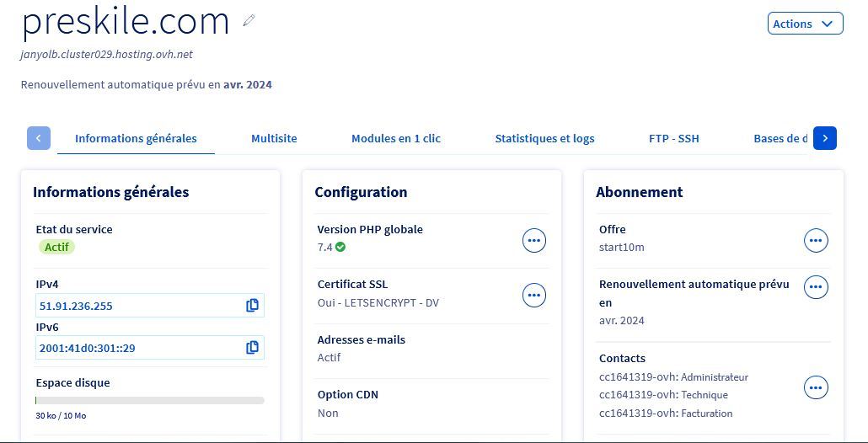Select the FTP - SSH tab
Image resolution: width=868 pixels, height=443 pixels.
pos(673,138)
